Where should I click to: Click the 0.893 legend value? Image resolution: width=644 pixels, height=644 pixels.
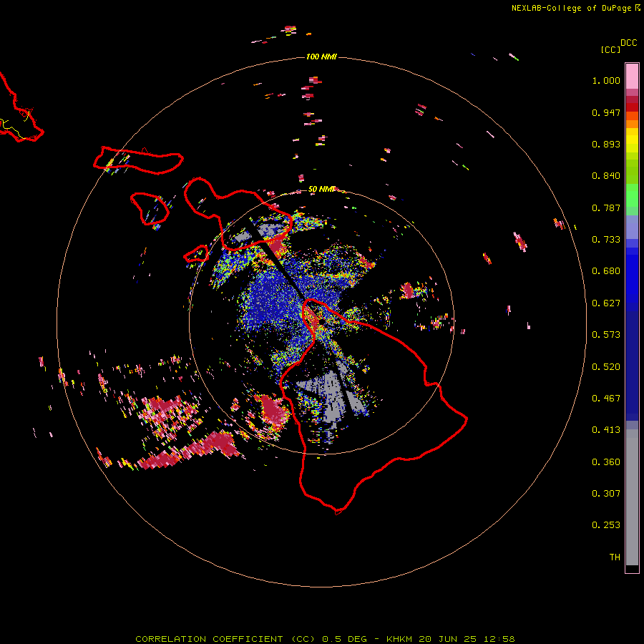tap(606, 144)
